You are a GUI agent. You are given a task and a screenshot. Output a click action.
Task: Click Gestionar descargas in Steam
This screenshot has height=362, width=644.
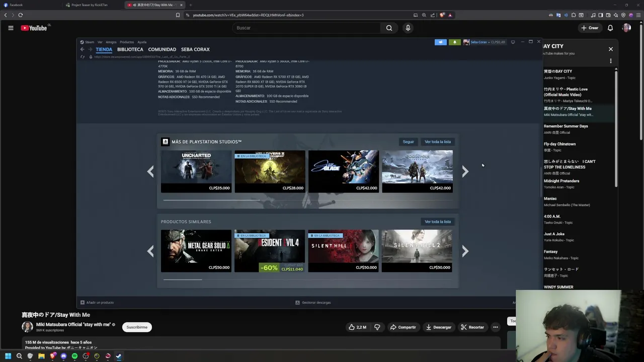tap(313, 303)
